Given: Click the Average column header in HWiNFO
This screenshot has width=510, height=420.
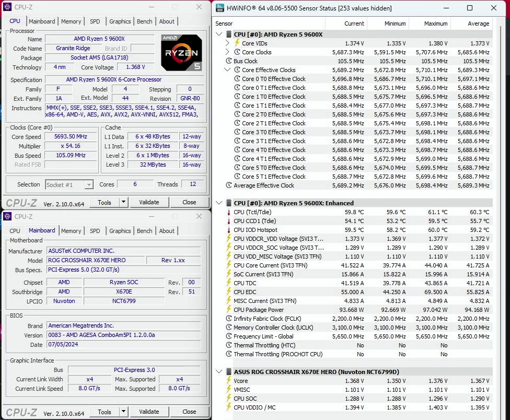Looking at the screenshot, I should (x=472, y=24).
